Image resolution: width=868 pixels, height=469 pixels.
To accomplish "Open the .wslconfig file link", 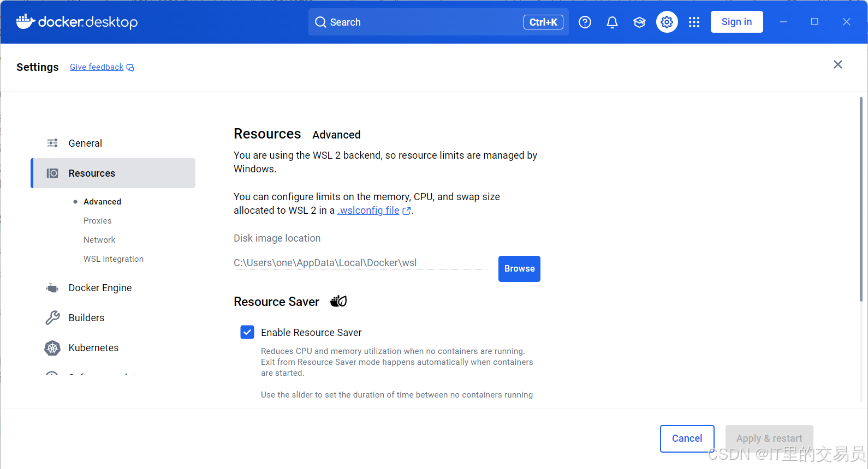I will tap(368, 211).
